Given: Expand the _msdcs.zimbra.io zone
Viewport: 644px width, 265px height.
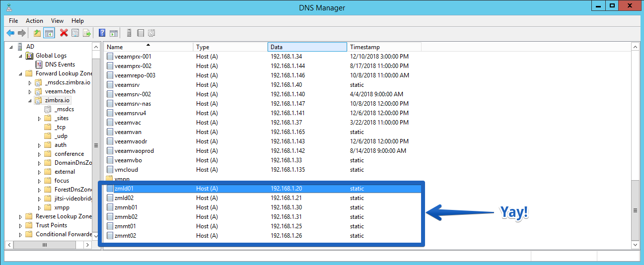Looking at the screenshot, I should point(30,82).
